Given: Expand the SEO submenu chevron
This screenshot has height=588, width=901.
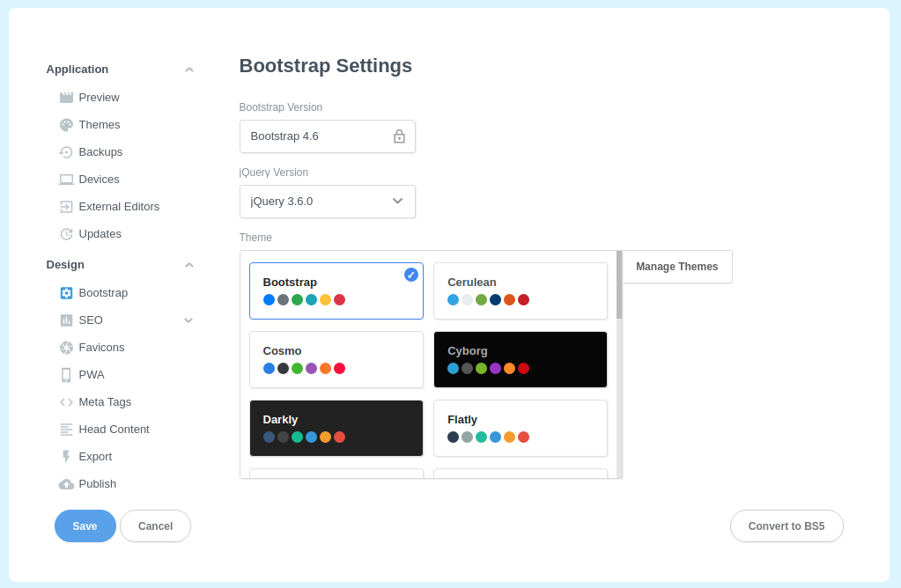Looking at the screenshot, I should [x=188, y=320].
